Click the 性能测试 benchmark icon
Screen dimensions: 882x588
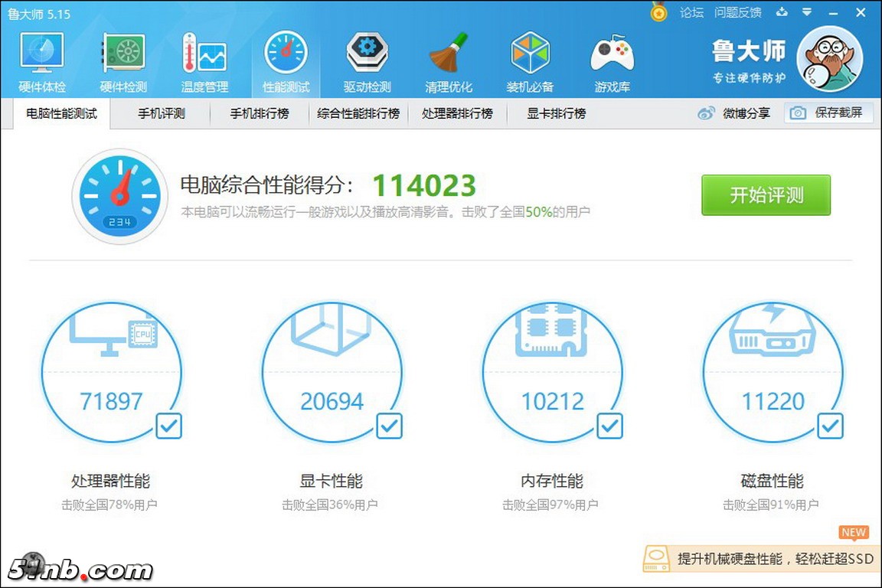[286, 57]
